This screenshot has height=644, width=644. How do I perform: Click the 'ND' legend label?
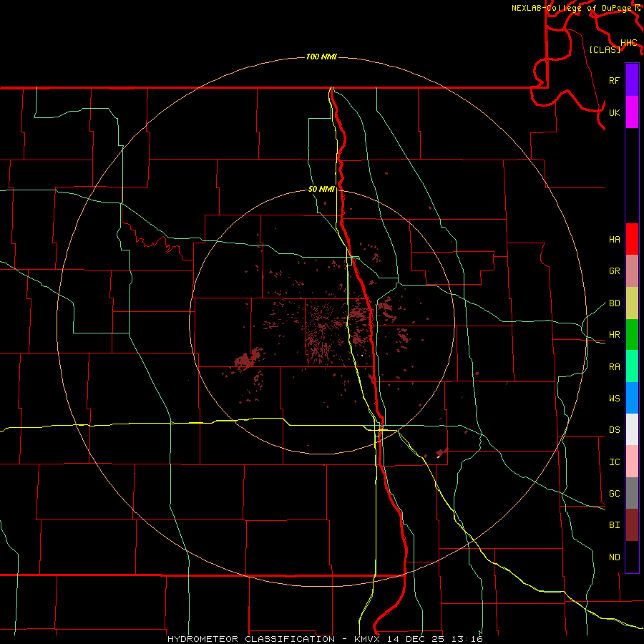coord(614,557)
